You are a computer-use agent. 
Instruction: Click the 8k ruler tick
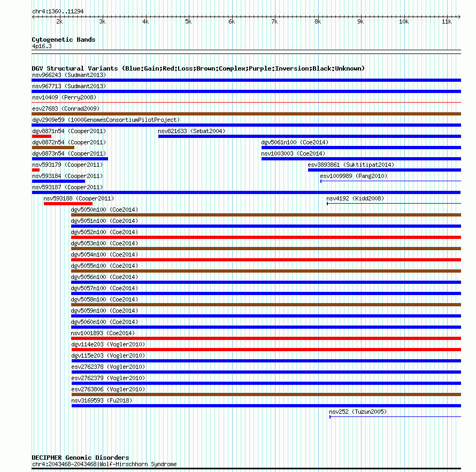(318, 21)
